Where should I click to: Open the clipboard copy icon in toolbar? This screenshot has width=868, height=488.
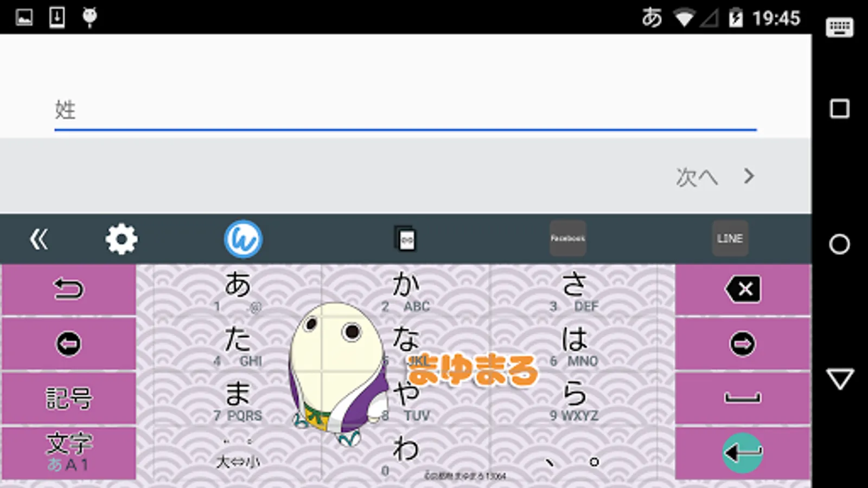(406, 239)
